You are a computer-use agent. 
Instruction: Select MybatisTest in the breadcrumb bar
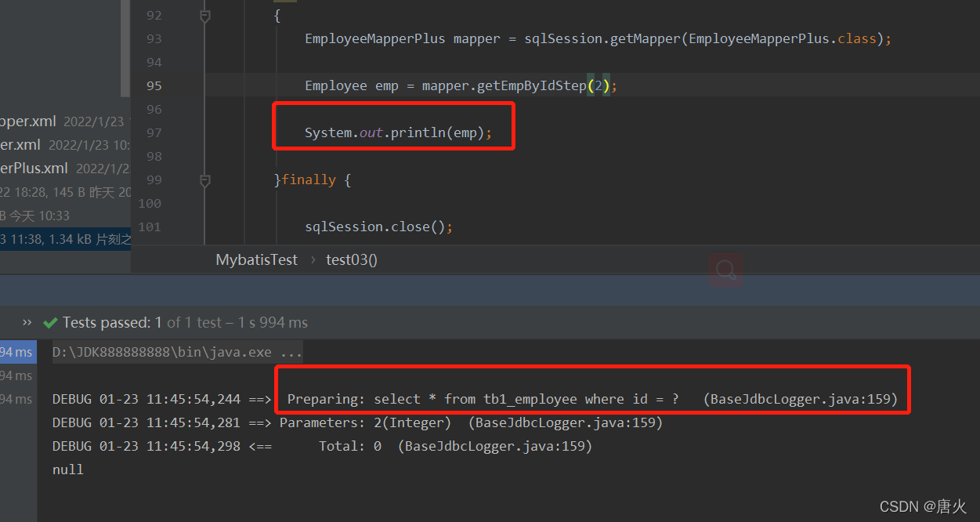(256, 260)
